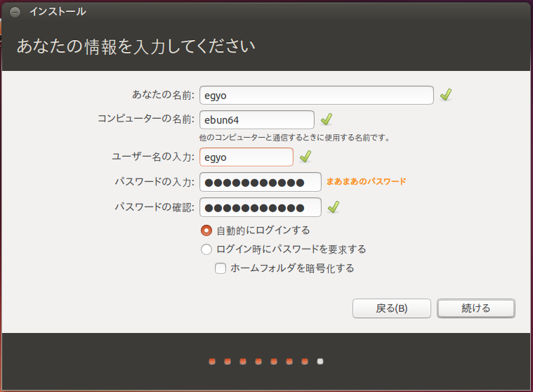Click the まあまあのパスワード strength label
This screenshot has height=392, width=533.
pos(366,181)
